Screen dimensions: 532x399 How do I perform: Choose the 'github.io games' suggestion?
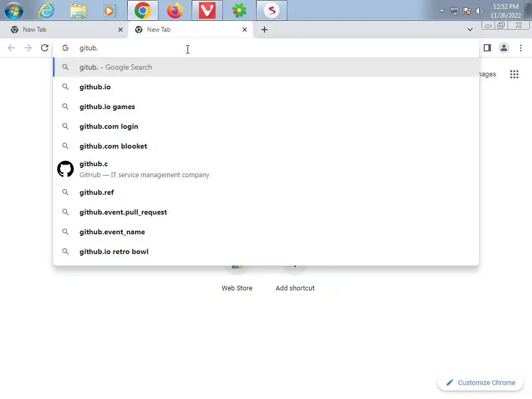point(266,107)
